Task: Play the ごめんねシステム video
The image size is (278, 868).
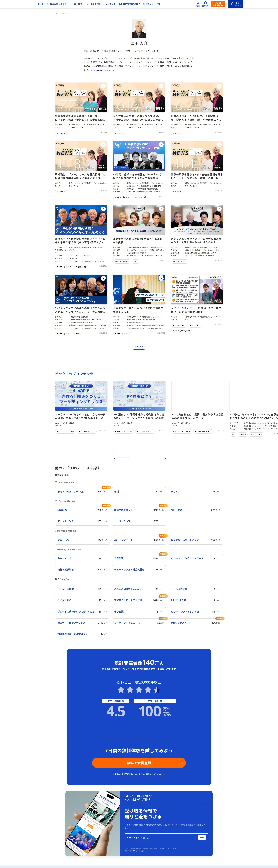Action: (x=103, y=278)
